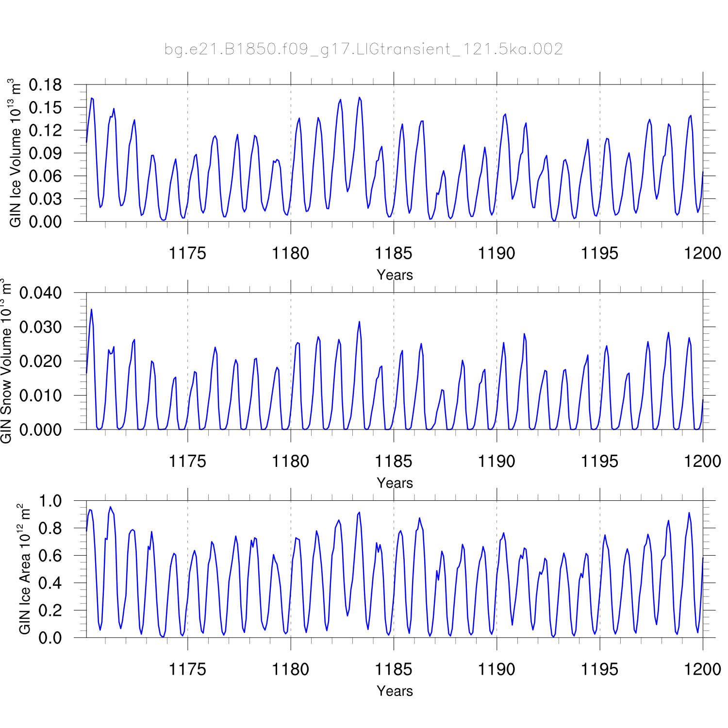Click the GIN Ice Area y-axis label
The height and width of the screenshot is (728, 728).
pos(24,569)
